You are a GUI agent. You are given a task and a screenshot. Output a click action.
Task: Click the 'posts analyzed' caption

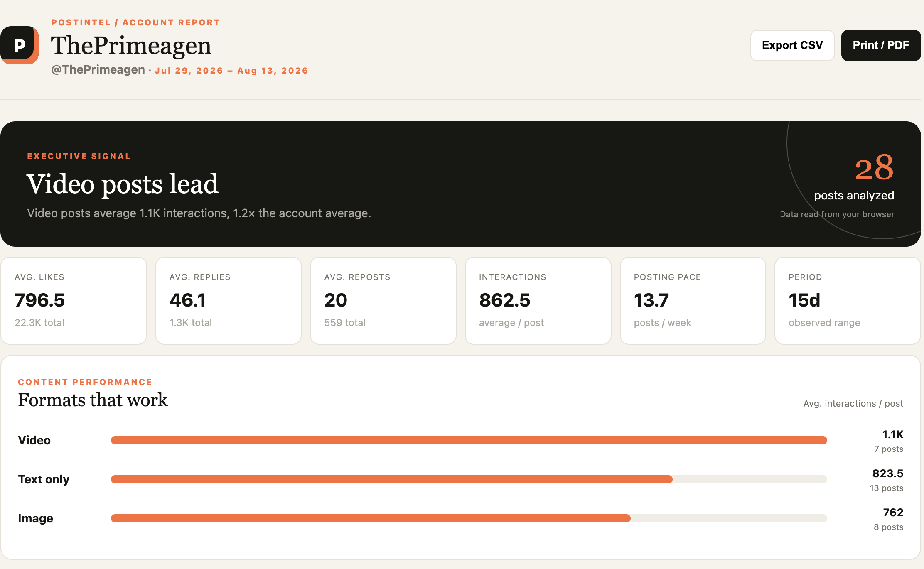[x=854, y=196]
